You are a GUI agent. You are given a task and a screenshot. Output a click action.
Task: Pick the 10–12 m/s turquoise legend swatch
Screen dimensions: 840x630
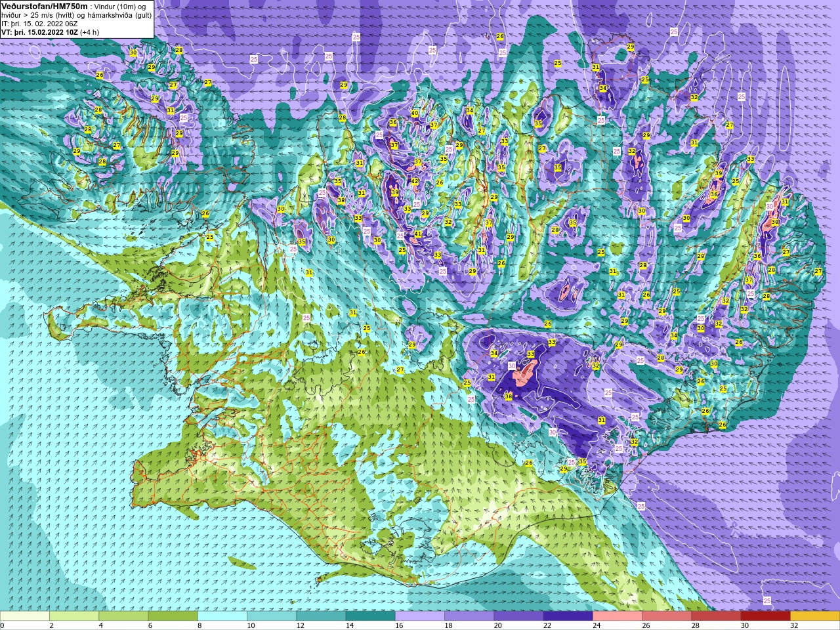click(x=272, y=616)
